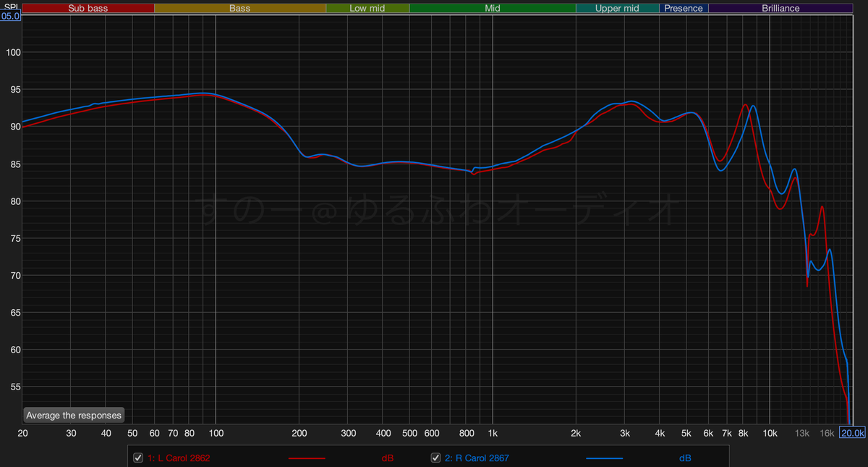Toggle the L Carol 2862 trace checkbox
The width and height of the screenshot is (868, 467).
[x=138, y=458]
